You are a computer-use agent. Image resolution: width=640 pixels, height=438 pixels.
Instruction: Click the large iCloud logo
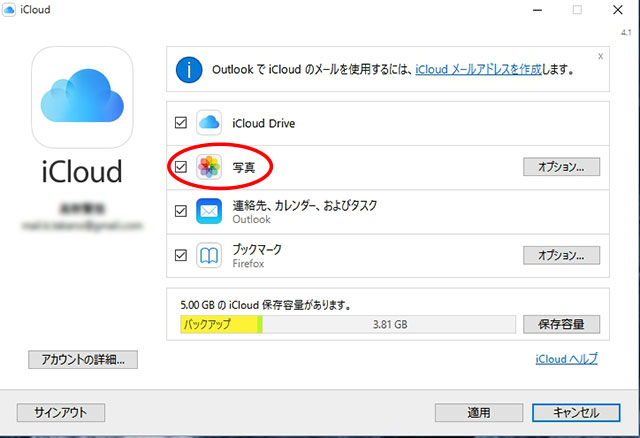pyautogui.click(x=82, y=97)
